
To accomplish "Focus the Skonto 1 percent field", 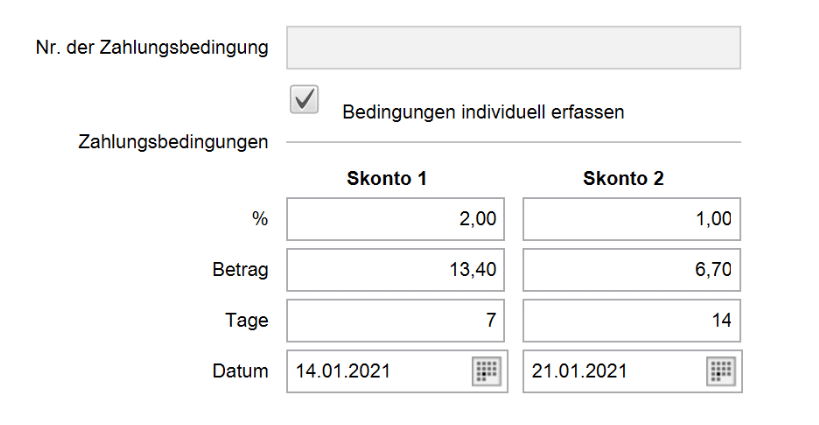I will (x=395, y=219).
